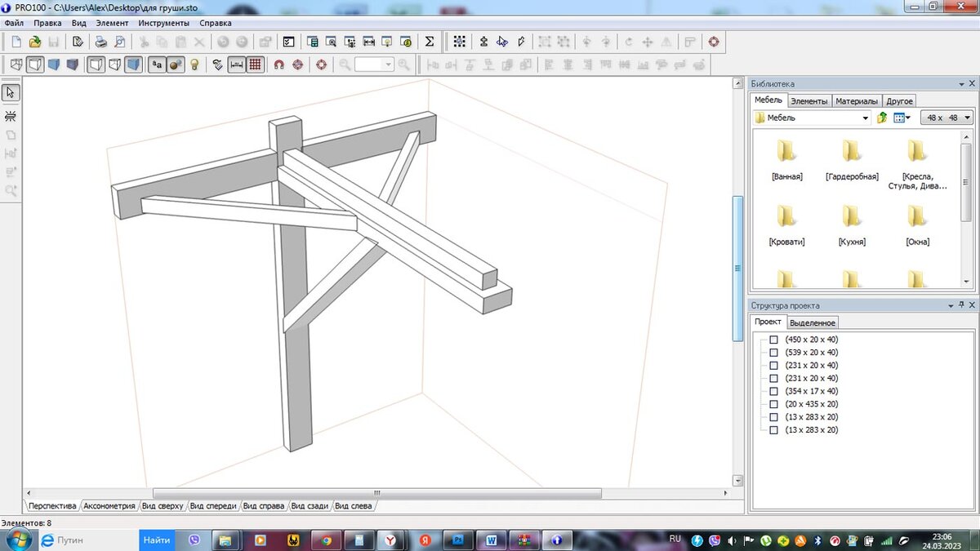The width and height of the screenshot is (980, 551).
Task: Open the Library view mode dropdown arrow
Action: 908,118
